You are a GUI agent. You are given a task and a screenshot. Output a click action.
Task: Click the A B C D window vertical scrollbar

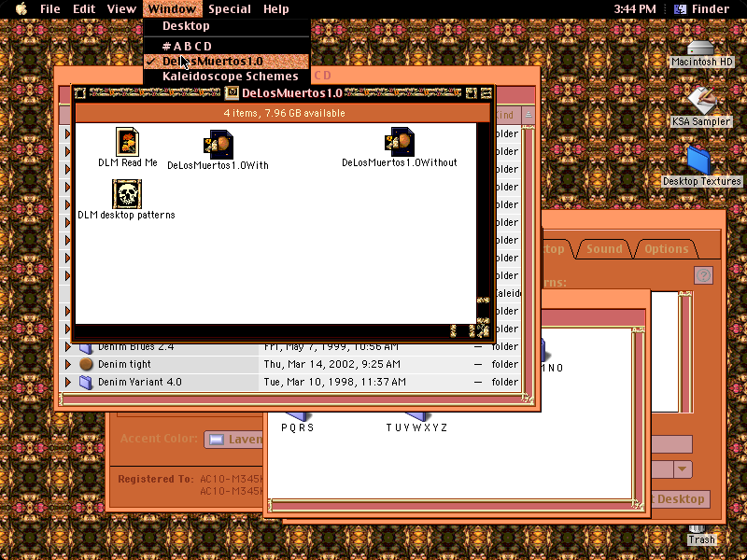tap(529, 259)
